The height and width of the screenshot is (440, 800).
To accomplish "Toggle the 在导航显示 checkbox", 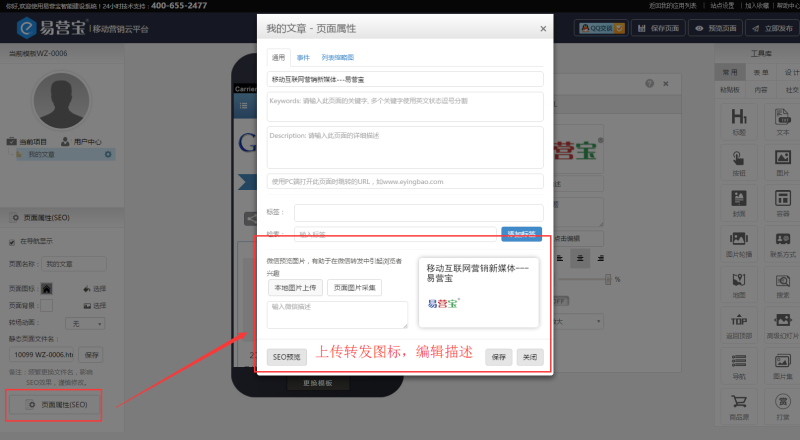I will pos(12,242).
